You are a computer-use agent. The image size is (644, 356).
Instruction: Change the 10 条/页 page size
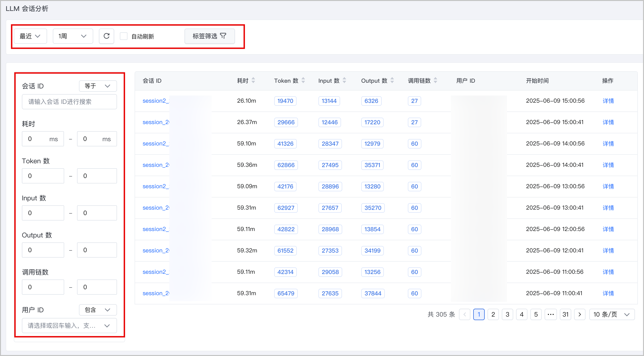click(611, 314)
